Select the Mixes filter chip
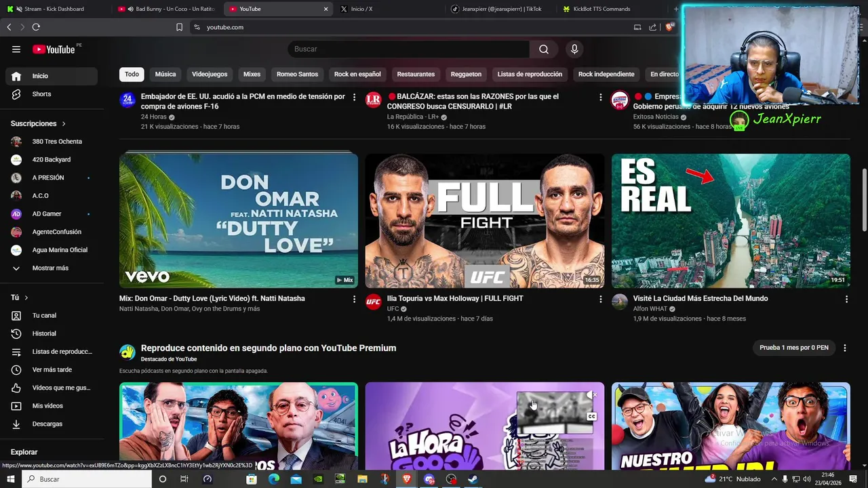This screenshot has width=868, height=488. tap(252, 74)
